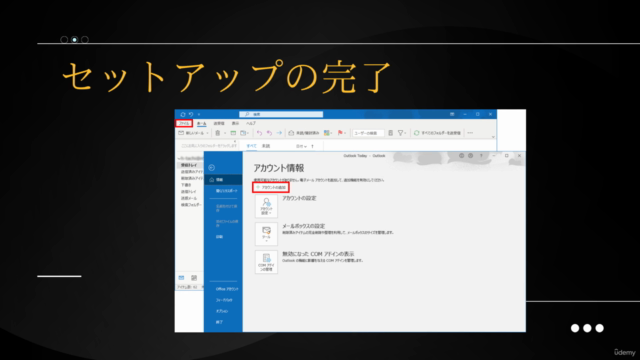Click the smiley feedback icon in backstage title bar

tap(462, 156)
